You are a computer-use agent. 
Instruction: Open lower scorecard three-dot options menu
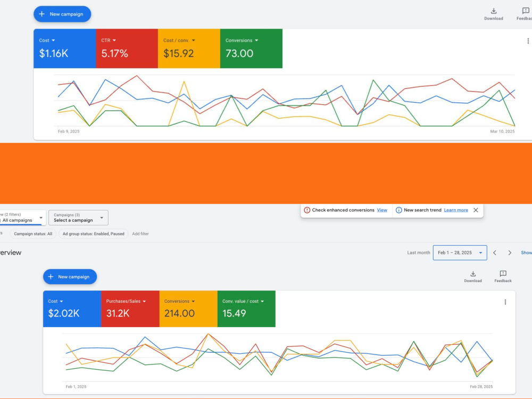[505, 302]
